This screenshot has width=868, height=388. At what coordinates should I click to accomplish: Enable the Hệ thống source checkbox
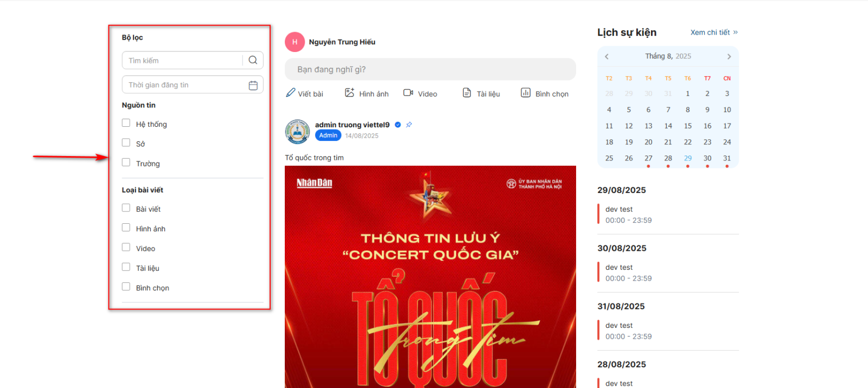click(126, 123)
